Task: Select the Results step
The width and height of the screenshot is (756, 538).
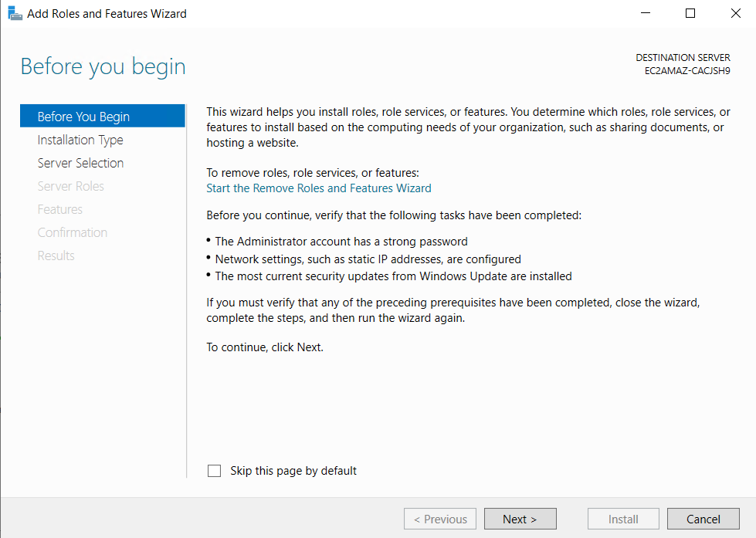Action: [x=56, y=255]
